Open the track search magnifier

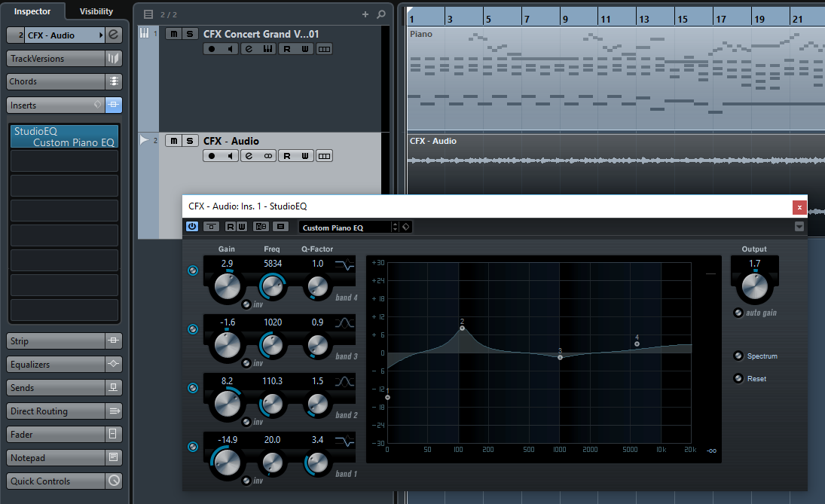pos(381,14)
